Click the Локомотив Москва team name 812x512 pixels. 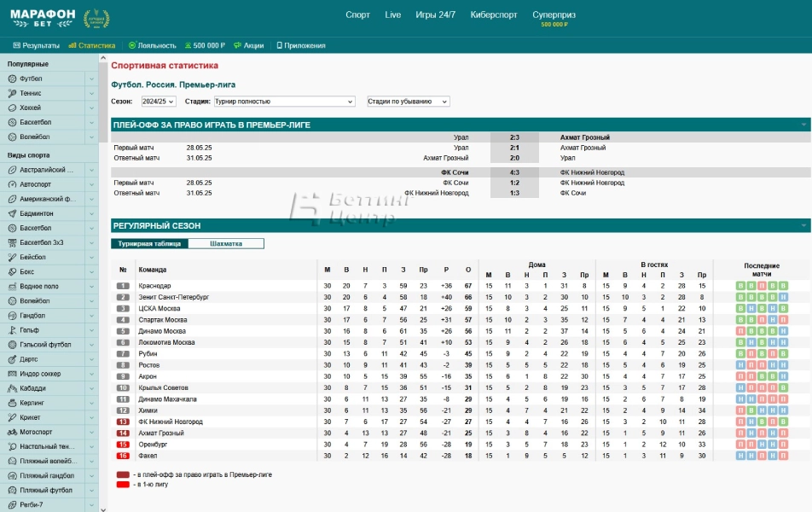click(166, 342)
